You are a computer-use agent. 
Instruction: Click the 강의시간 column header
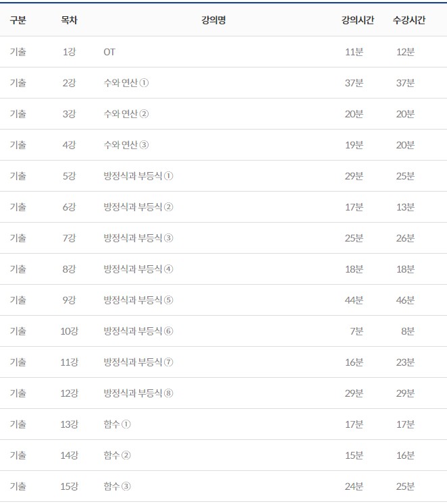coord(357,20)
